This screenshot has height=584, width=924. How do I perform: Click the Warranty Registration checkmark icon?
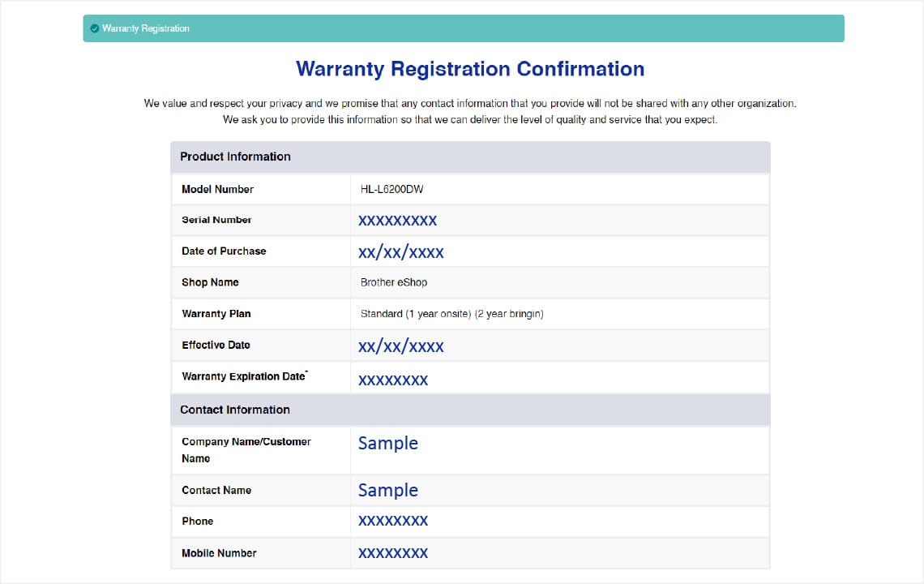pos(95,28)
